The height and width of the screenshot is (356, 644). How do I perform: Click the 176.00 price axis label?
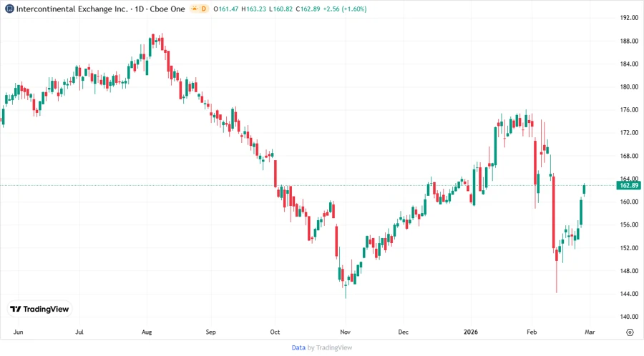point(629,109)
